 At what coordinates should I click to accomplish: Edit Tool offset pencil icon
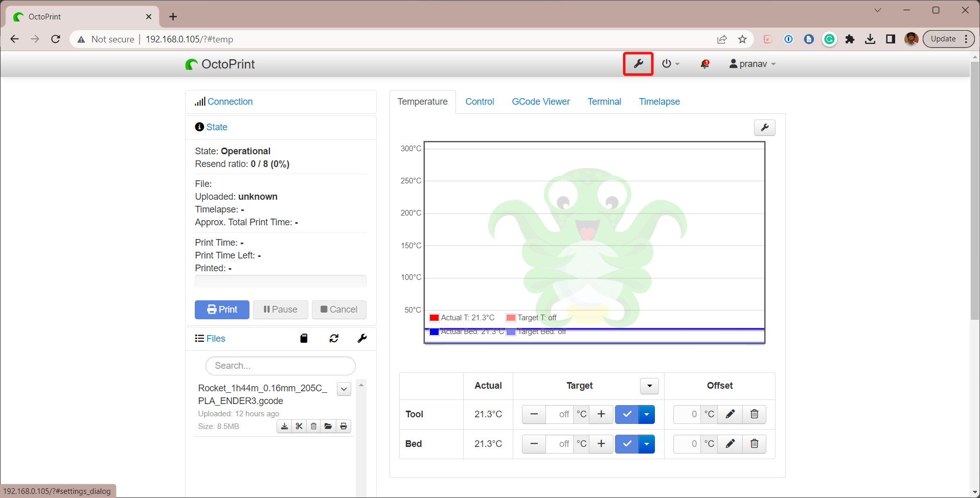tap(730, 414)
